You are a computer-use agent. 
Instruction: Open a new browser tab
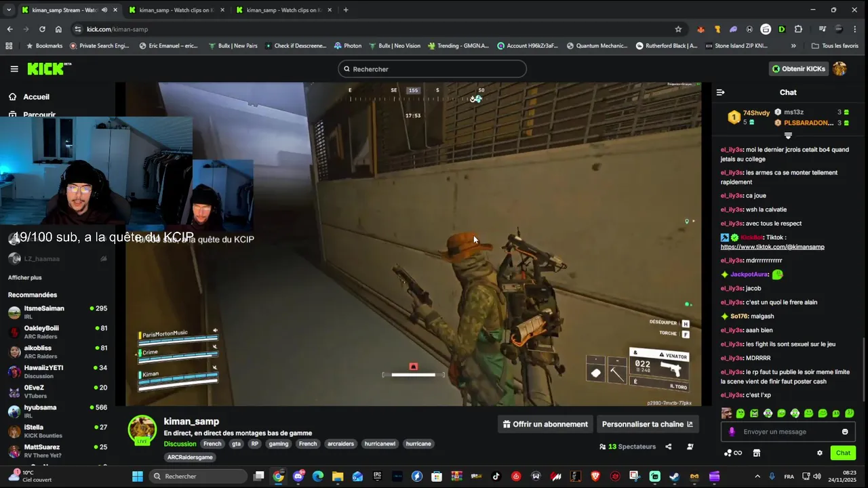click(346, 10)
